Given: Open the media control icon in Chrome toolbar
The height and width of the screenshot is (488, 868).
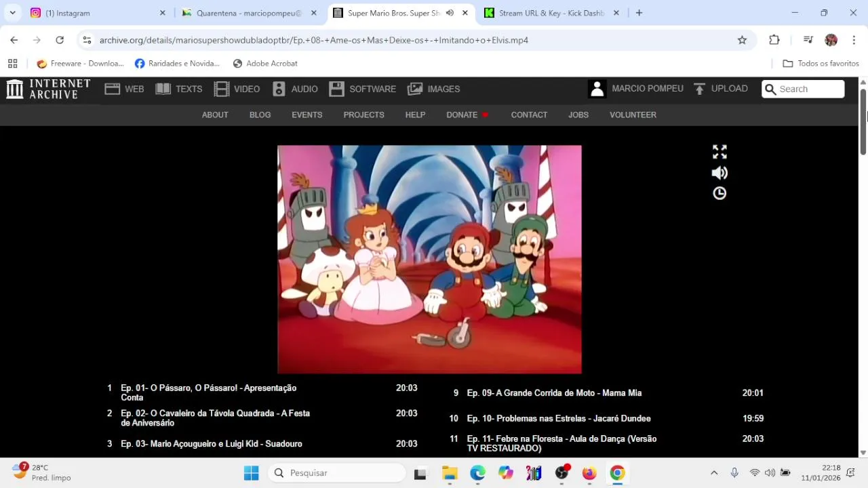Looking at the screenshot, I should 808,40.
